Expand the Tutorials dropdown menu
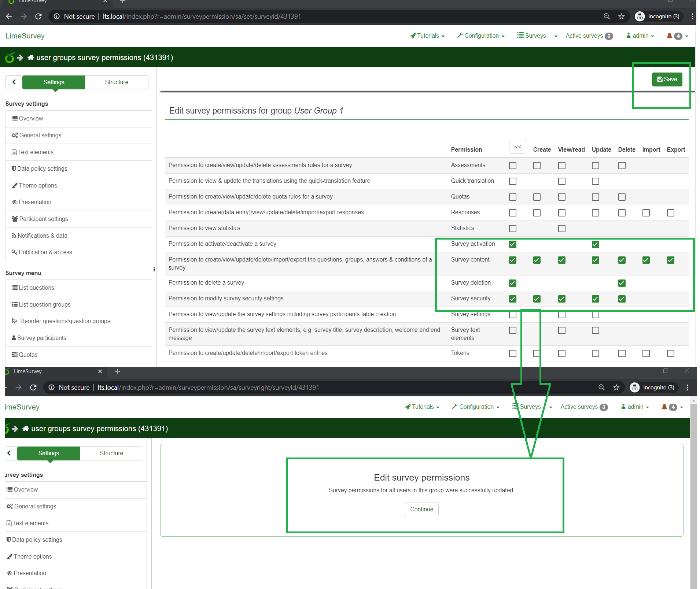 [427, 36]
